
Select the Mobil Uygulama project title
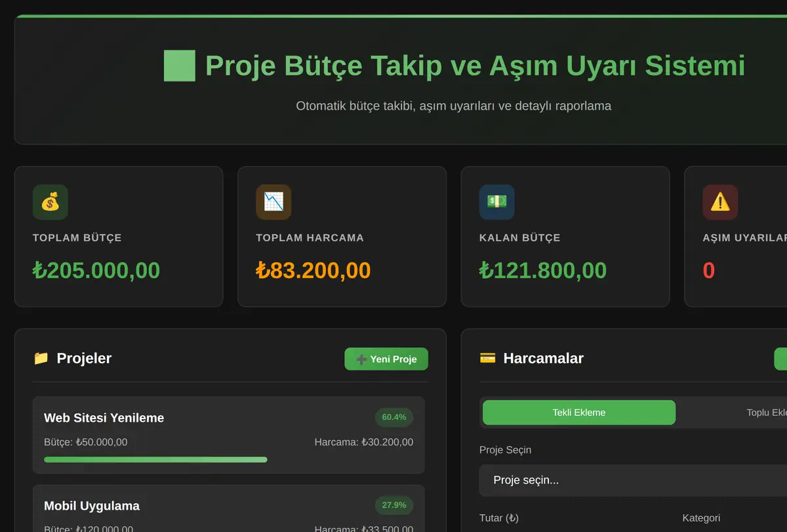pyautogui.click(x=92, y=506)
